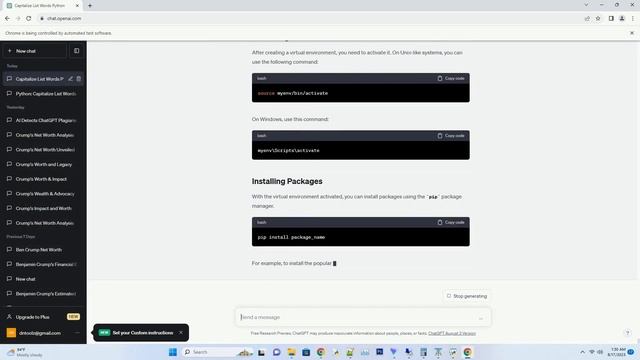Go forward using the browser forward arrow
This screenshot has width=640, height=360.
tap(18, 18)
